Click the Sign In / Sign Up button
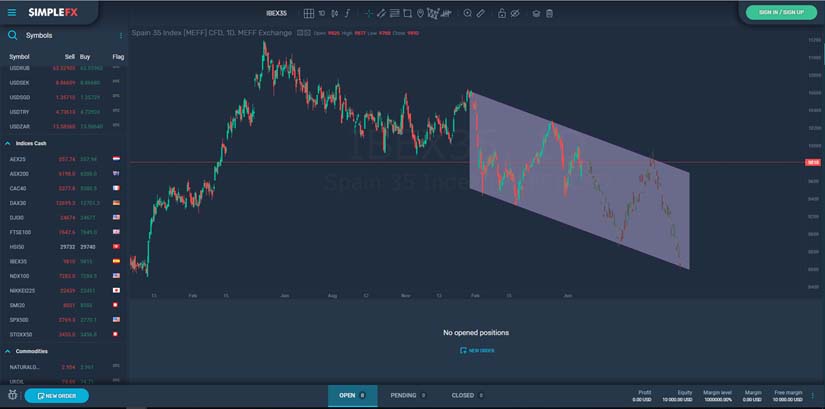This screenshot has width=825, height=409. [781, 12]
